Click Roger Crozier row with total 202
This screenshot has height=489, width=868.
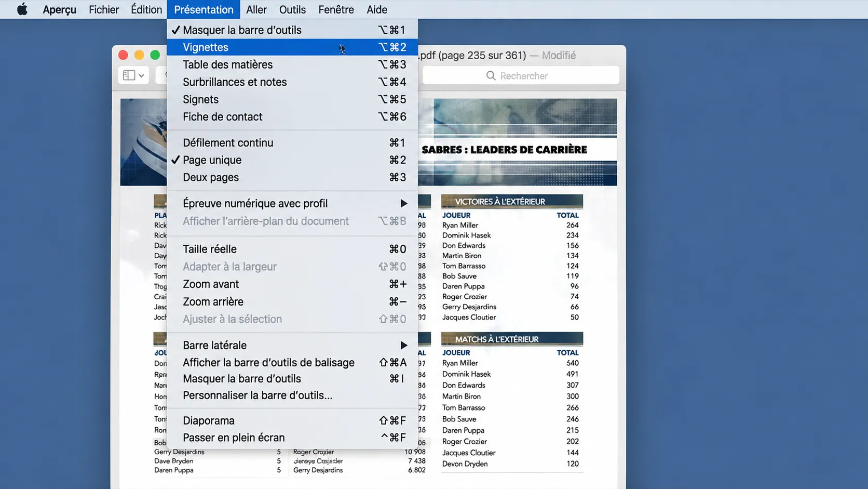click(x=511, y=442)
